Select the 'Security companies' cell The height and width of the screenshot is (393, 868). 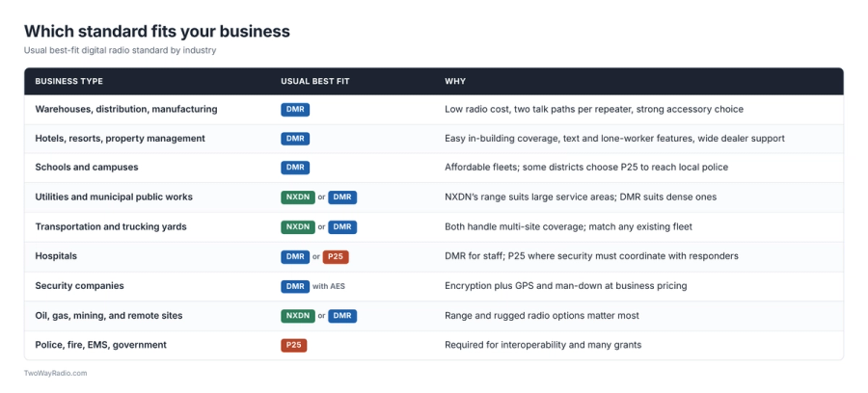(x=80, y=286)
